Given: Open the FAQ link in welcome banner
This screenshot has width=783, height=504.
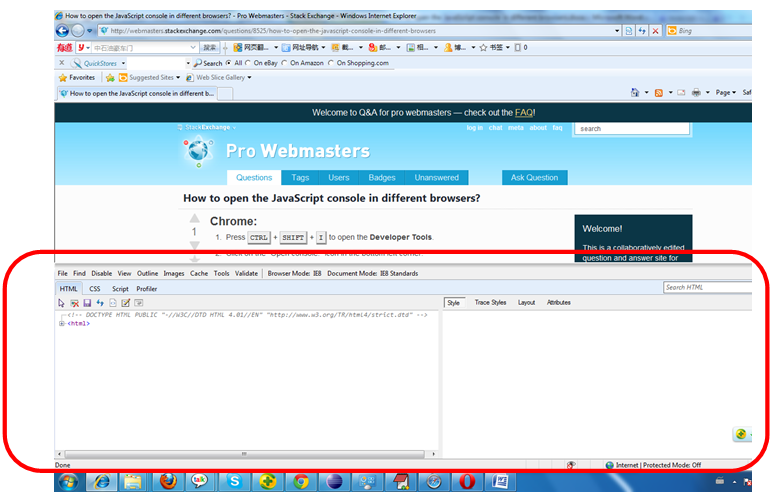Looking at the screenshot, I should pyautogui.click(x=524, y=113).
